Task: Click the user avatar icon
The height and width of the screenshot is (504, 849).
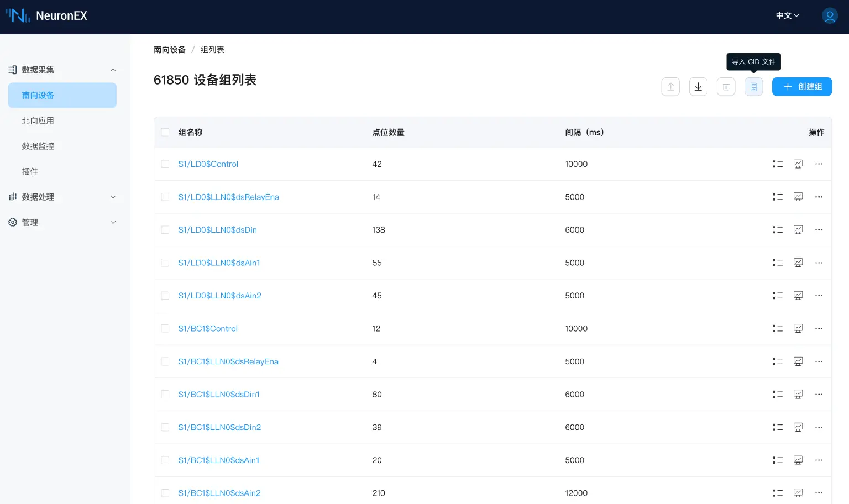Action: [x=830, y=15]
